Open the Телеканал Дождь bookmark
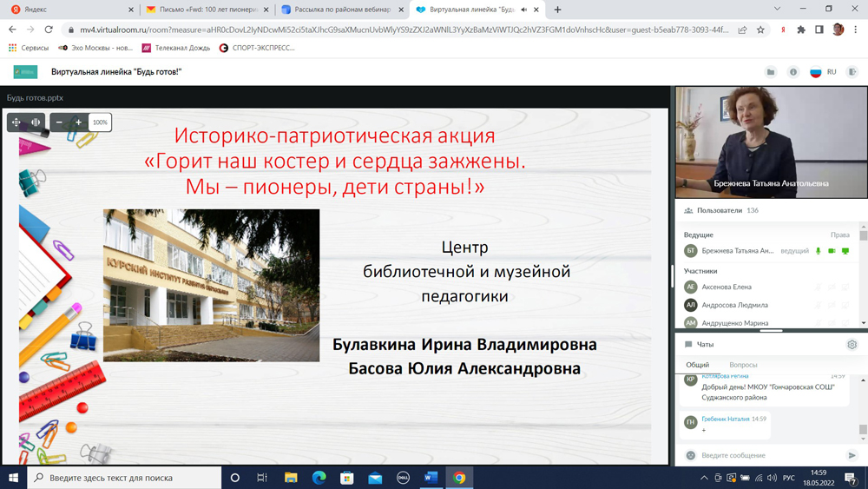This screenshot has height=489, width=868. (x=176, y=48)
